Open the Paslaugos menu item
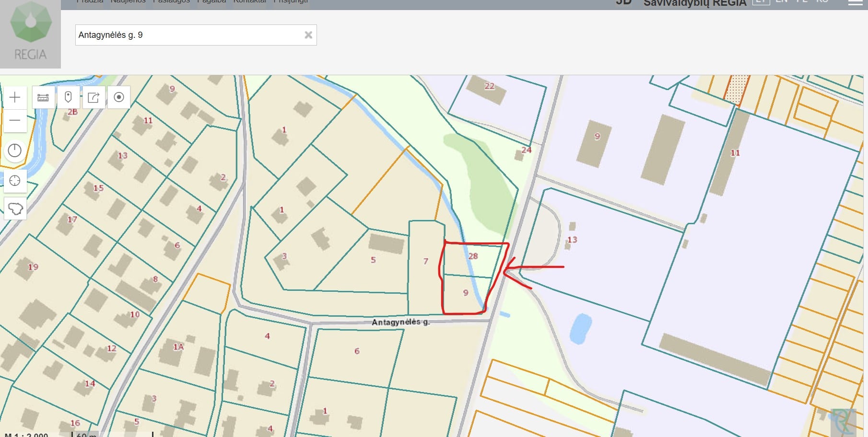Screen dimensions: 868x437 pos(171,1)
